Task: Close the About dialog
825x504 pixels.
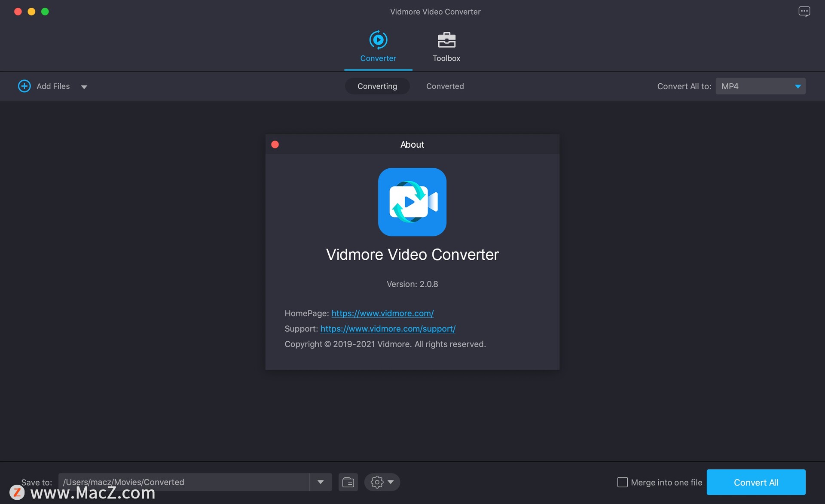Action: [275, 144]
